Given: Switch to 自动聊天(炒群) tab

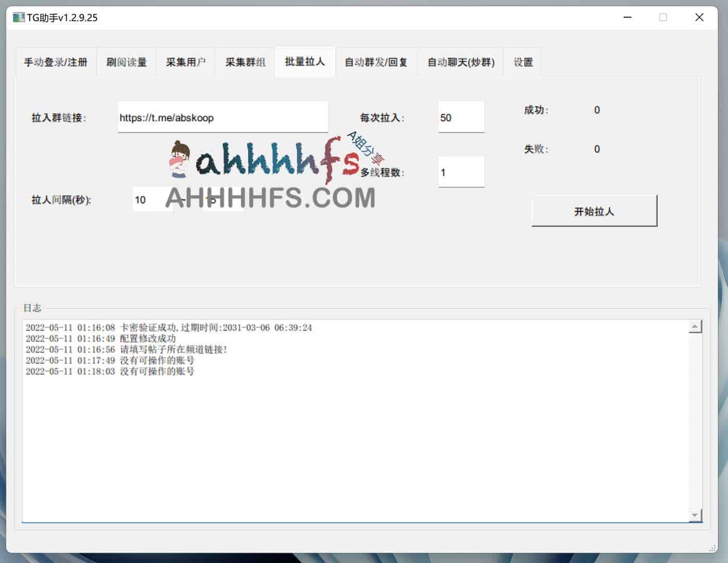Looking at the screenshot, I should pyautogui.click(x=461, y=62).
